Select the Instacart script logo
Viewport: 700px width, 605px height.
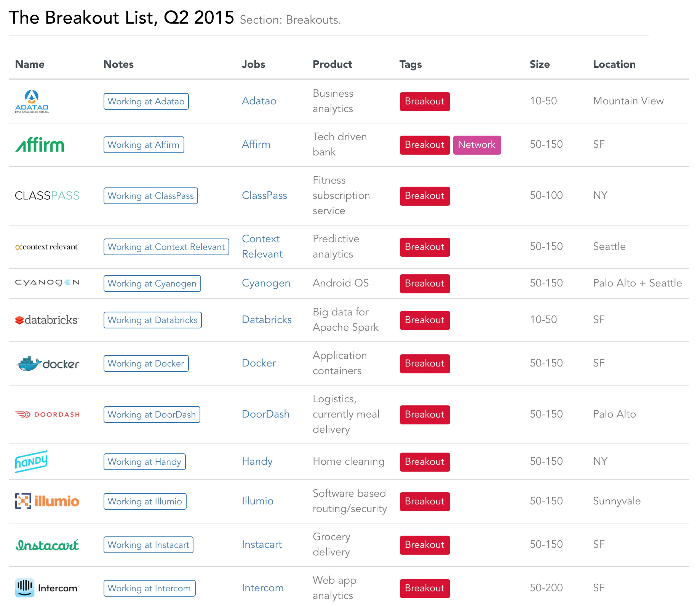tap(47, 545)
